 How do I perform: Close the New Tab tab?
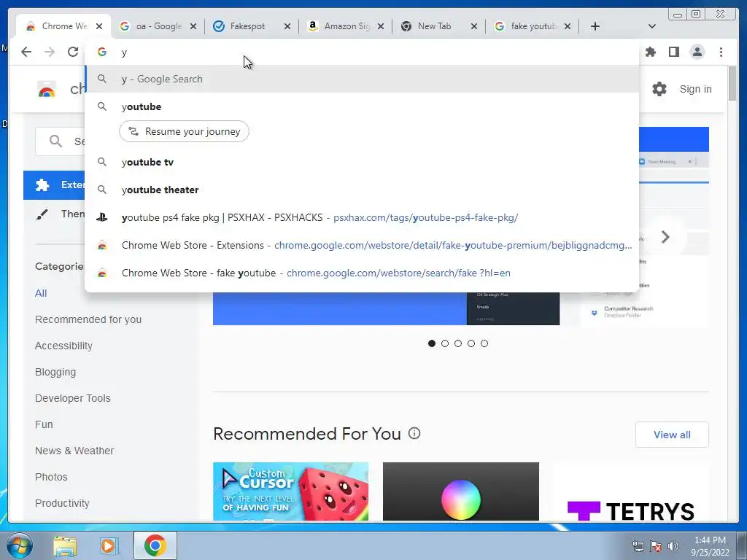(x=474, y=26)
